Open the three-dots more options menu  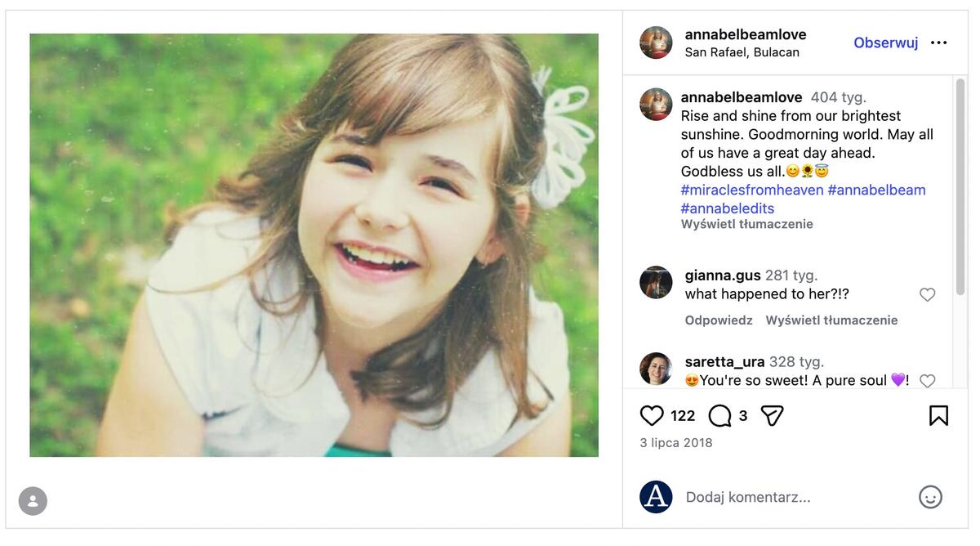tap(939, 43)
